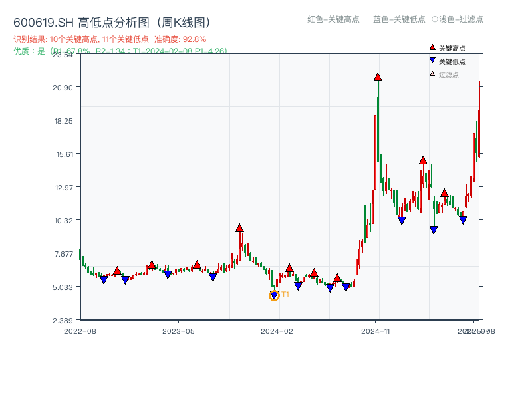The height and width of the screenshot is (399, 532).
Task: Select the first red triangle marker after 2022-08
Action: coord(117,271)
